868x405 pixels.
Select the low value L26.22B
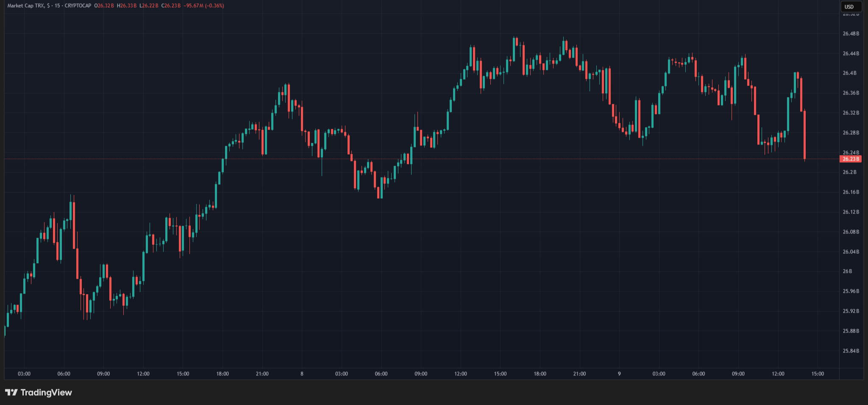[149, 6]
